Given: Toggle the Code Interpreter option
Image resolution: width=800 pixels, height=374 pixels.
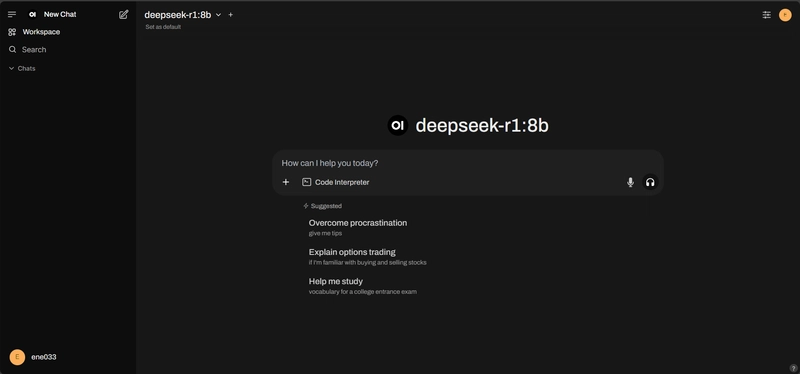Looking at the screenshot, I should 336,182.
